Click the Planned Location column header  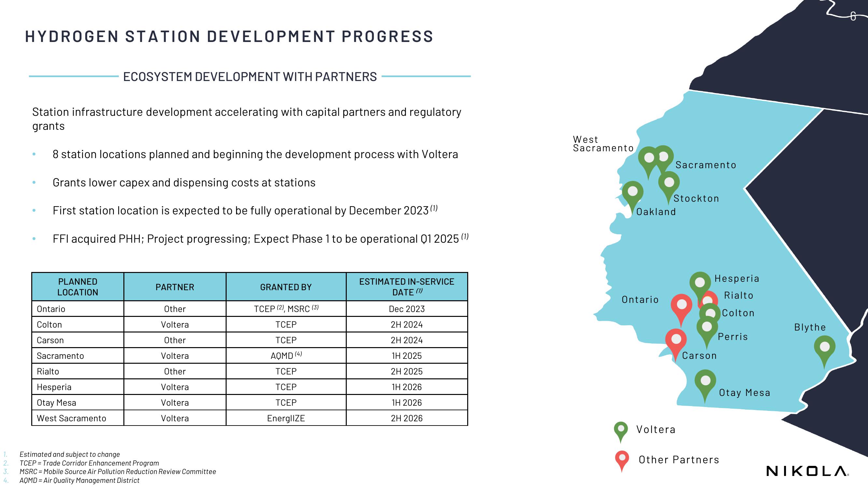(x=78, y=287)
